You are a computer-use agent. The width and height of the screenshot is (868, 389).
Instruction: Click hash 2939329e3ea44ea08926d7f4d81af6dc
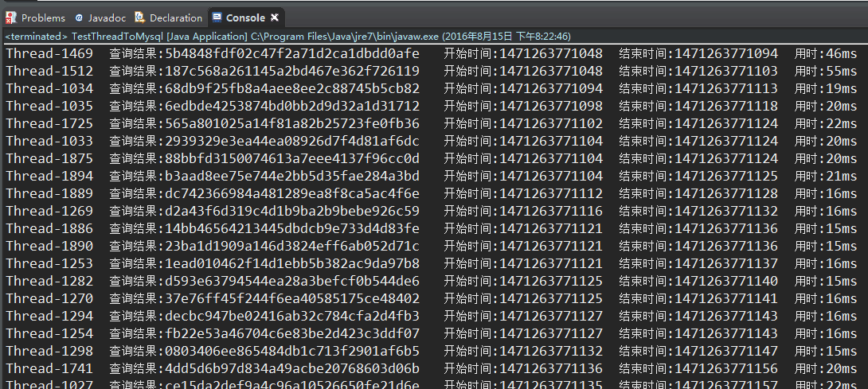(x=292, y=141)
